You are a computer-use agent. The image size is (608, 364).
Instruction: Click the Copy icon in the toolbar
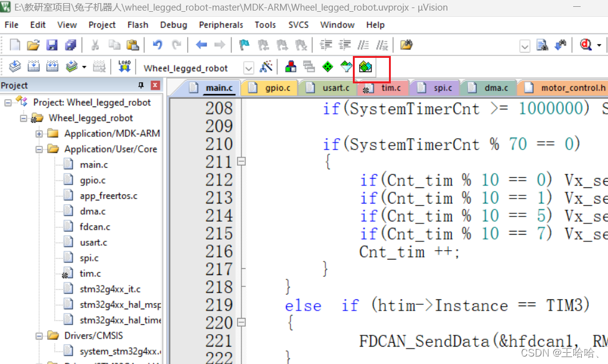(x=114, y=45)
